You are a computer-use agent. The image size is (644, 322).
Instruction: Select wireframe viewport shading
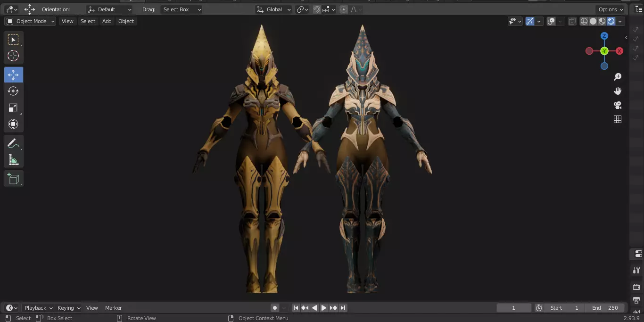pos(584,21)
